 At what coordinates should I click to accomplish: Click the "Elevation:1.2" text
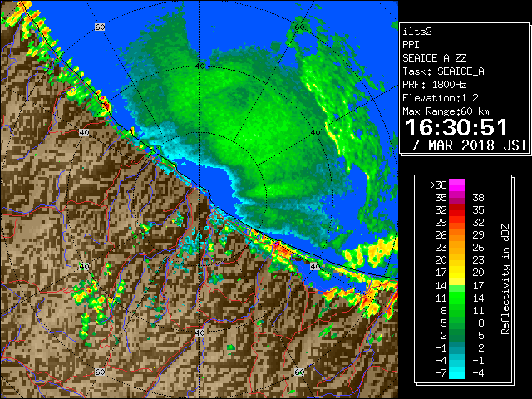tap(441, 98)
